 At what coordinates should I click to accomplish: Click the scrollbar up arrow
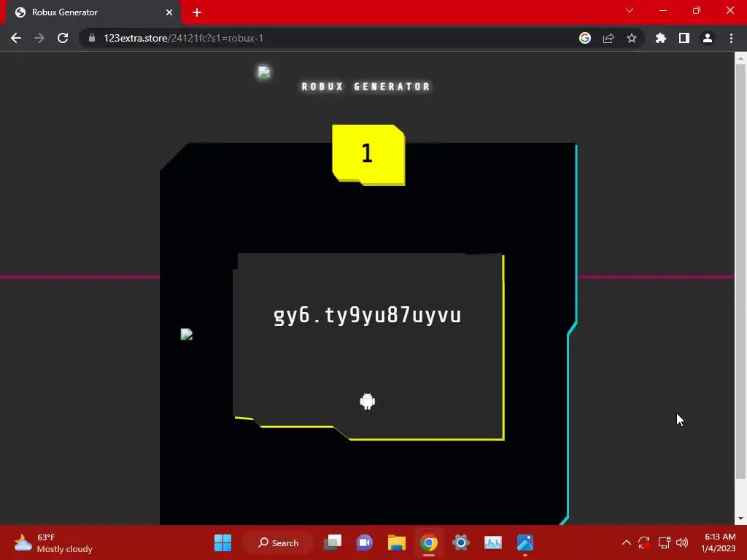(740, 58)
